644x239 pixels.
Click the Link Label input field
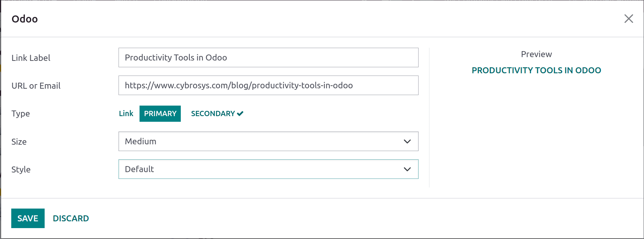[268, 57]
